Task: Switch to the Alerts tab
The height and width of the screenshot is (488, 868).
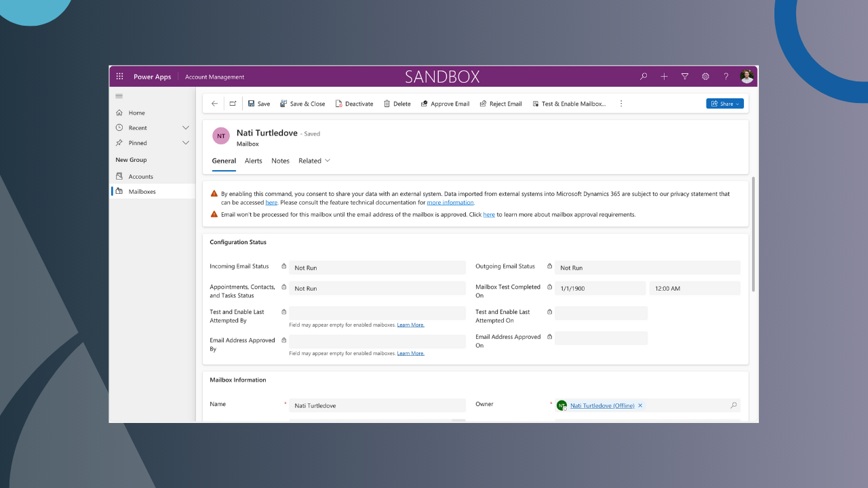Action: [254, 161]
